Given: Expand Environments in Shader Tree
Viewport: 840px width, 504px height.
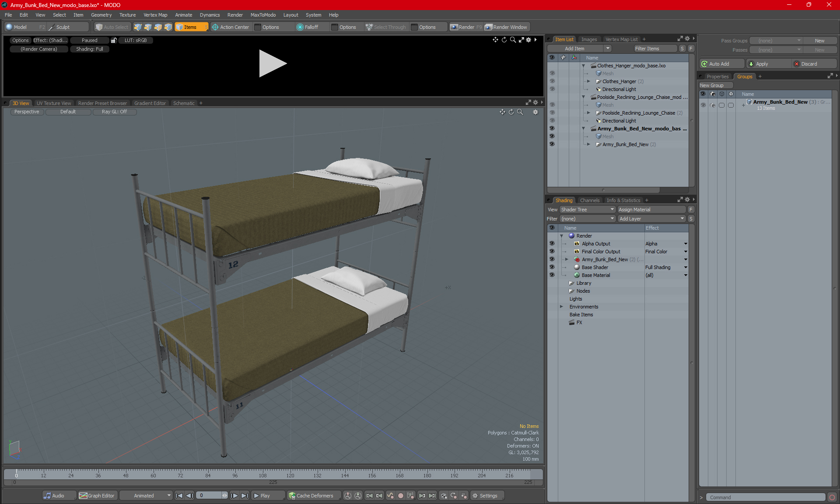Looking at the screenshot, I should pos(561,307).
